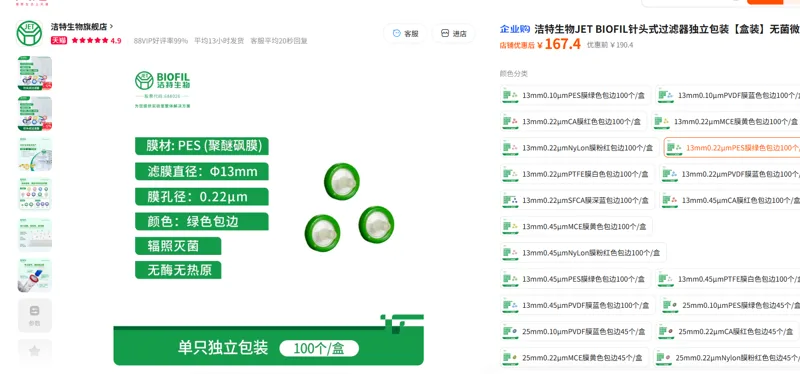Choose option 13mm0.45μmCA膜红色包边
Viewport: 800px width, 374px height.
pos(730,200)
